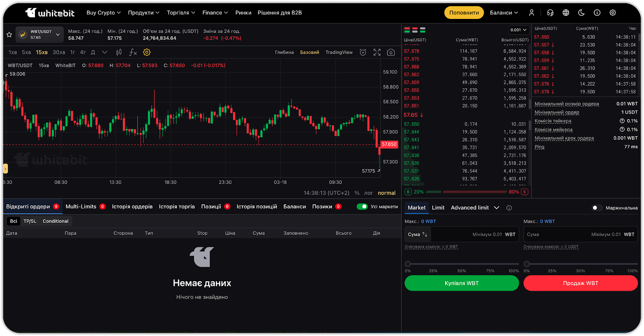The height and width of the screenshot is (336, 644).
Task: Switch to the Історія ордерів tab
Action: tap(132, 207)
